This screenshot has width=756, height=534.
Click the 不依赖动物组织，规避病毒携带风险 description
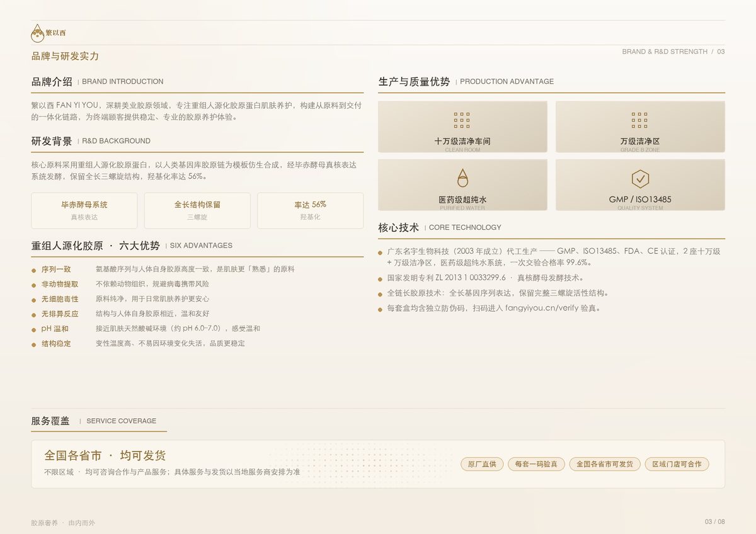pyautogui.click(x=152, y=284)
